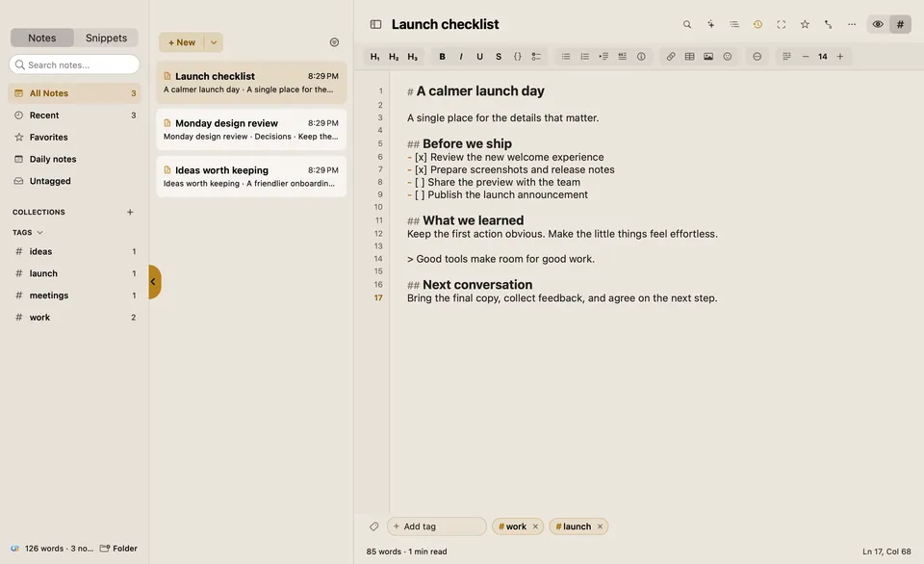
Task: Switch to the Notes tab
Action: click(x=41, y=38)
